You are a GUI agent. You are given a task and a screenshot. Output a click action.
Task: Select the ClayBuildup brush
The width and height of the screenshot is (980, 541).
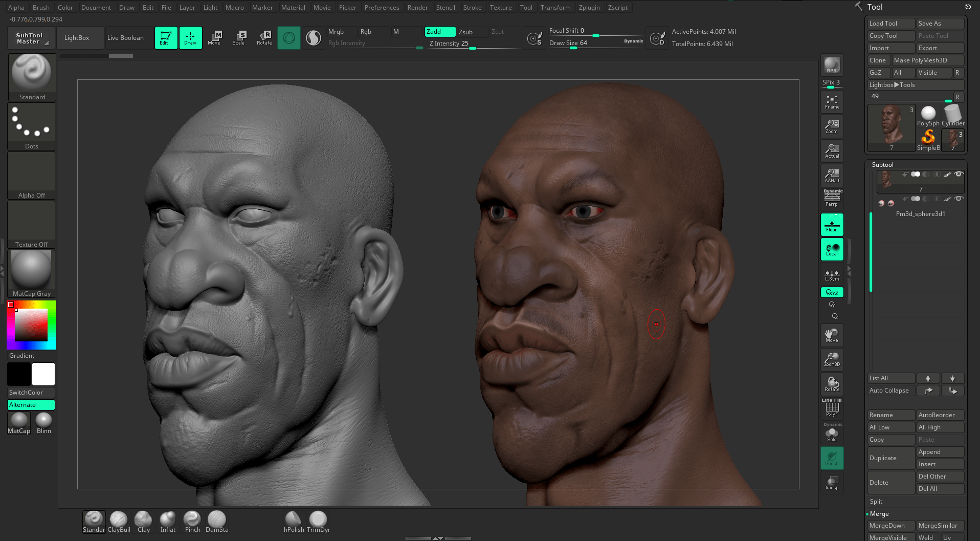point(119,522)
